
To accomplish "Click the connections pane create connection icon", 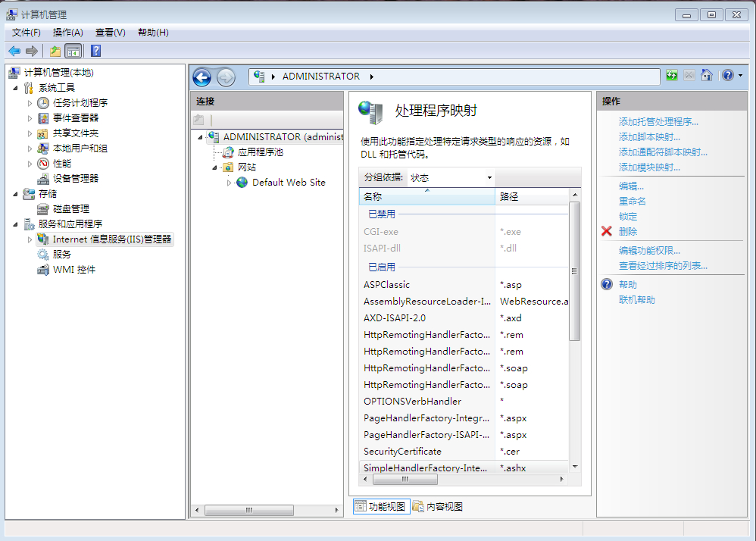I will (x=198, y=119).
